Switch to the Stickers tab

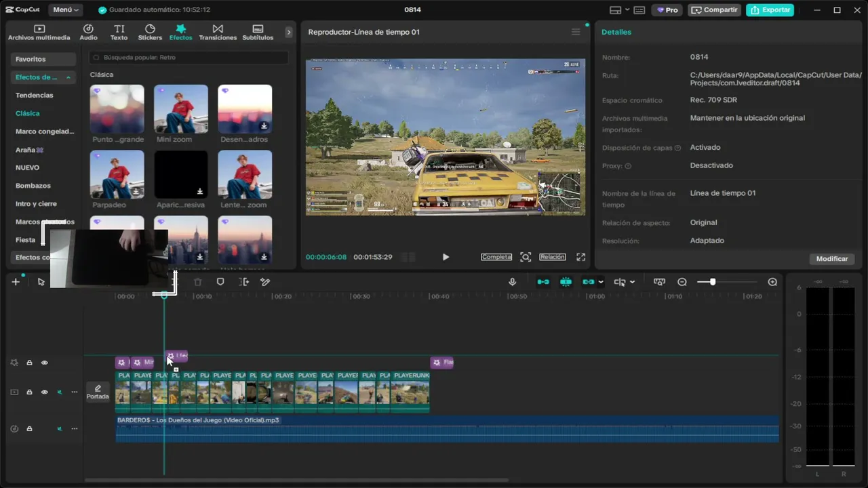coord(150,33)
